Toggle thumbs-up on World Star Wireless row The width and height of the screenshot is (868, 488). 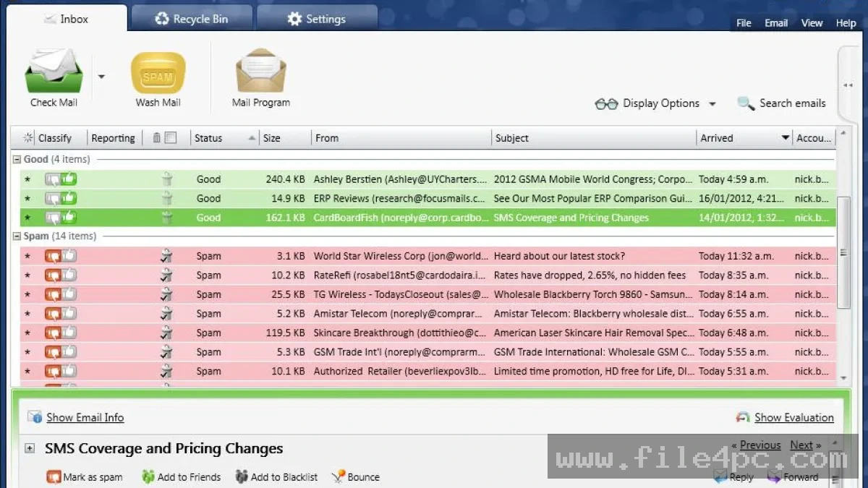pos(69,255)
